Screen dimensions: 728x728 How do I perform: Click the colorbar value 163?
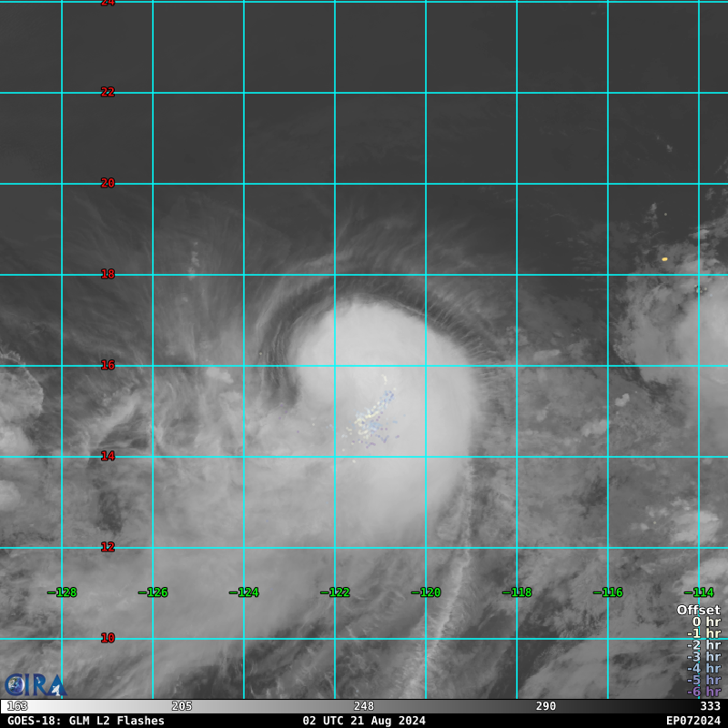[x=17, y=706]
